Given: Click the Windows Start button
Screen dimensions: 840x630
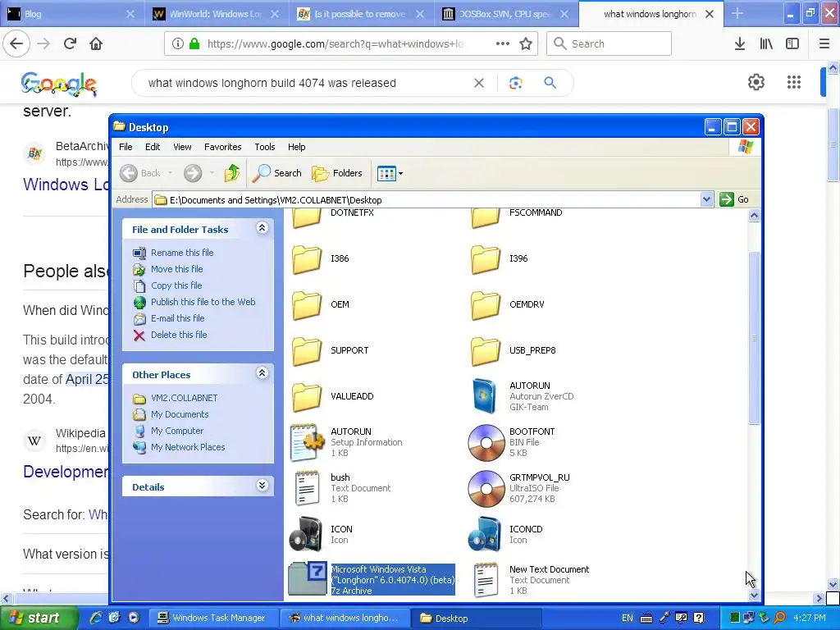Looking at the screenshot, I should 38,618.
